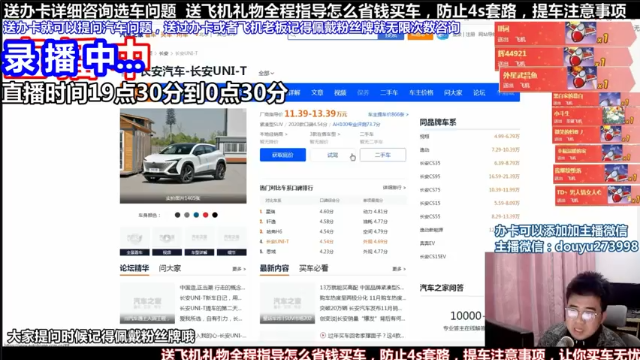This screenshot has height=360, width=640.
Task: Expand the 全部 dropdown next to car title
Action: [266, 73]
